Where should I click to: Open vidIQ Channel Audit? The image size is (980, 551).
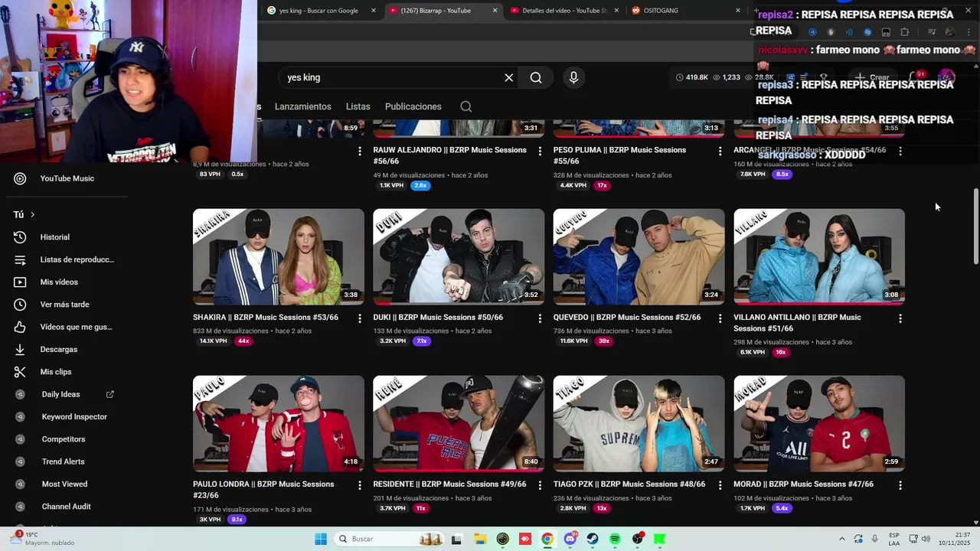tap(64, 507)
